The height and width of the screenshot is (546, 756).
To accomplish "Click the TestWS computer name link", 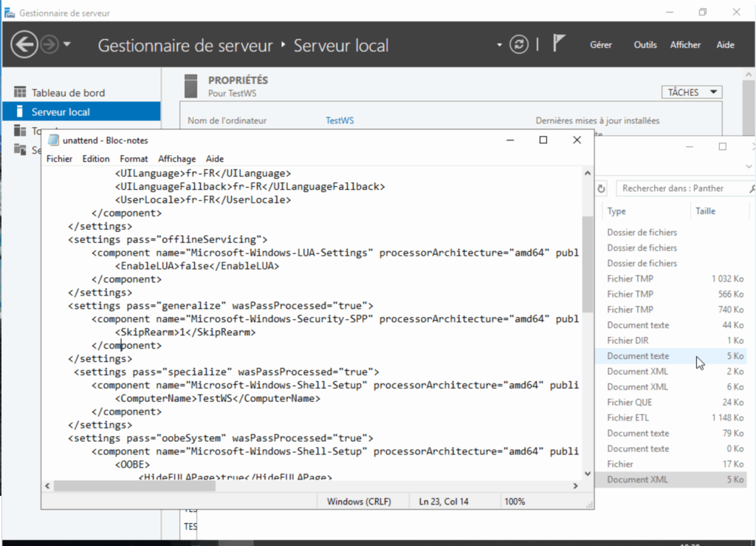I will [x=340, y=120].
